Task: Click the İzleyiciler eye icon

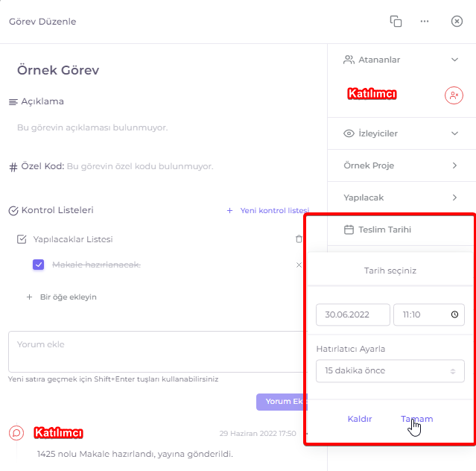Action: click(x=349, y=133)
